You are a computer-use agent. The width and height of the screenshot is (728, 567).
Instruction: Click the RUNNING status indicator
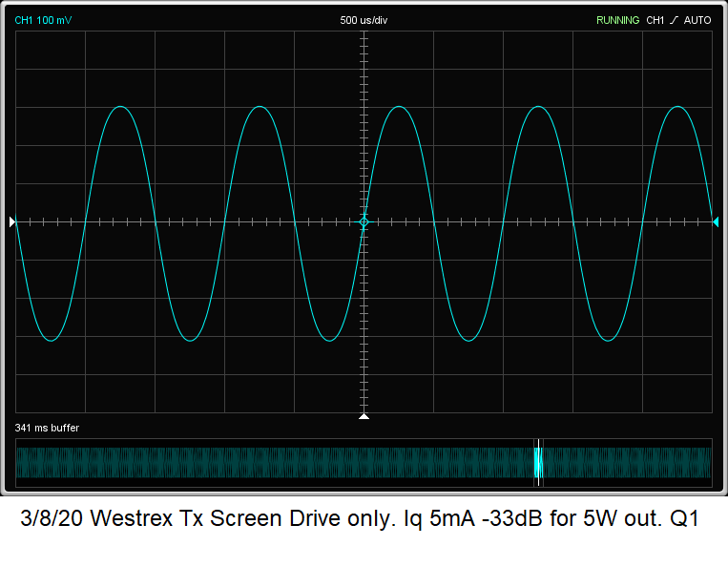click(x=617, y=20)
